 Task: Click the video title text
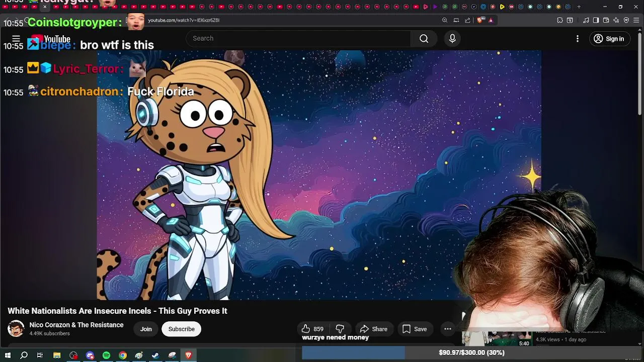(x=117, y=311)
